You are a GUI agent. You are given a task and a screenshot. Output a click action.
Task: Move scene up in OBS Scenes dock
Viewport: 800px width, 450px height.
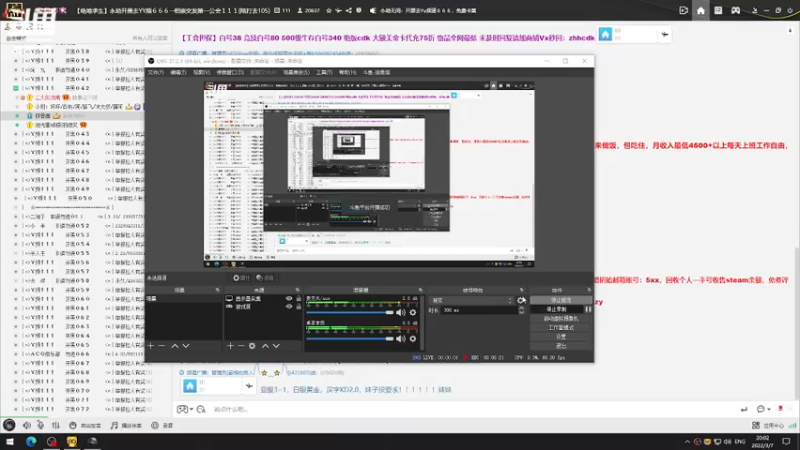coord(175,346)
